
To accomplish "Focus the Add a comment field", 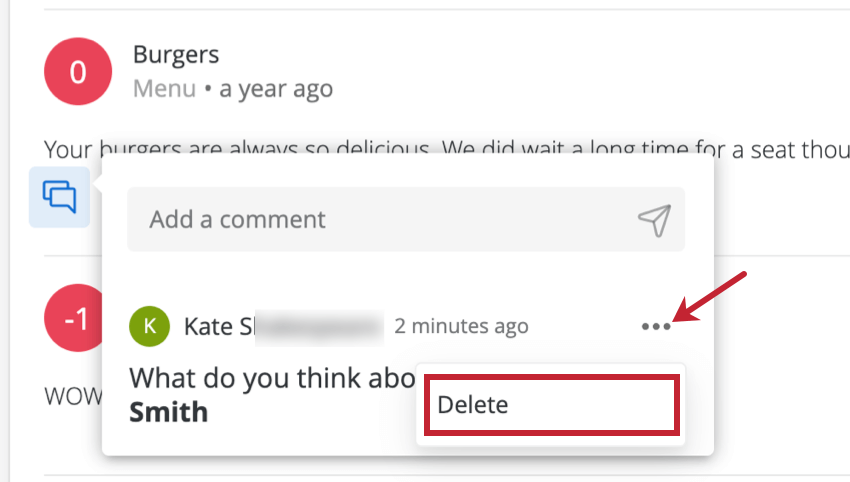I will point(380,219).
